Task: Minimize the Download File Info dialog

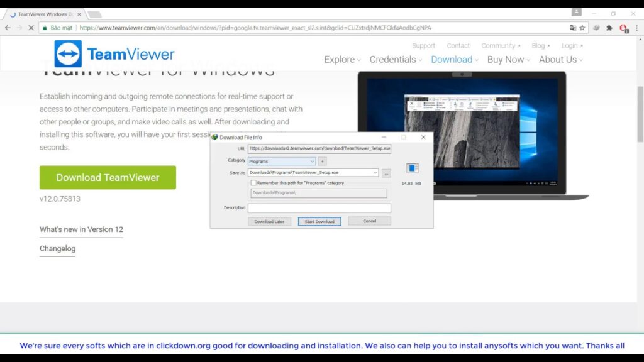Action: tap(384, 137)
